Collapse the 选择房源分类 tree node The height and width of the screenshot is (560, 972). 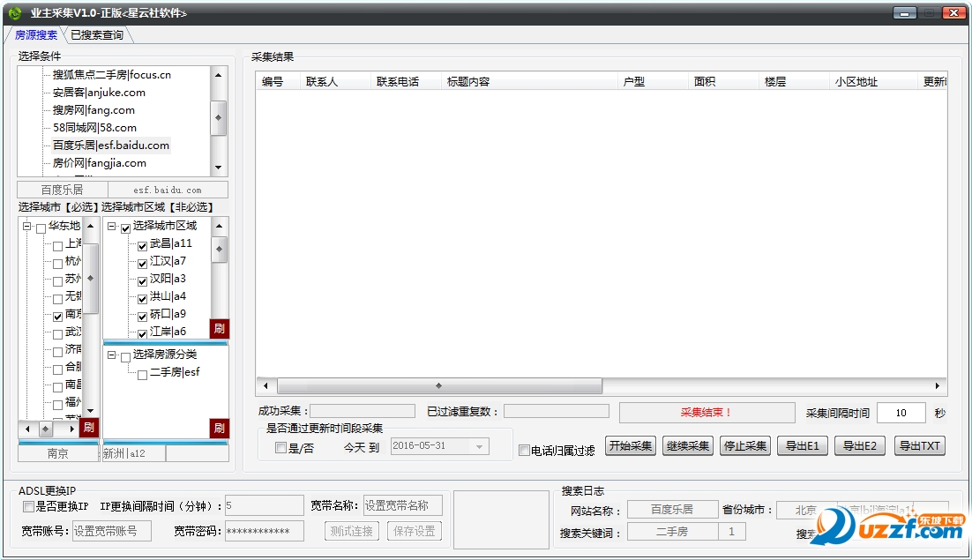[x=112, y=355]
